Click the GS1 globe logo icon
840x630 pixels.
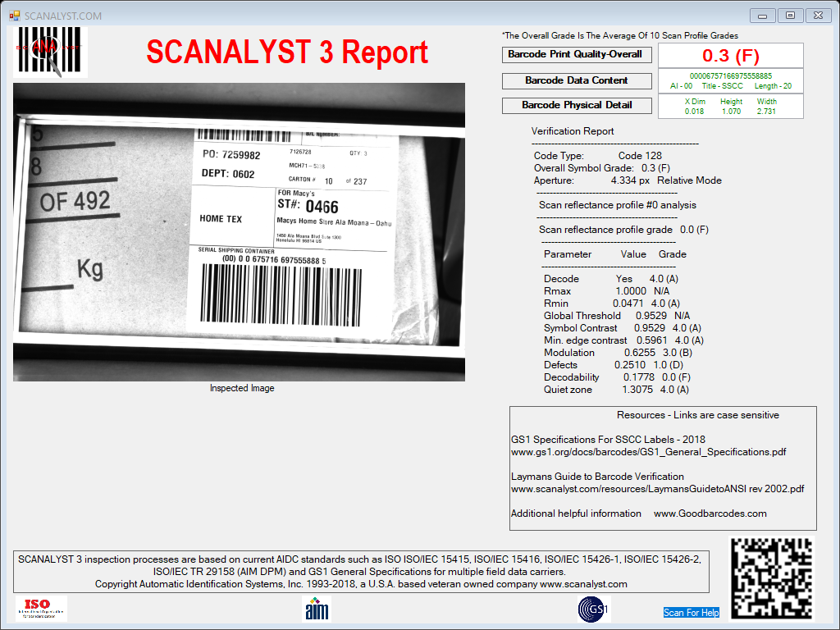[x=594, y=609]
